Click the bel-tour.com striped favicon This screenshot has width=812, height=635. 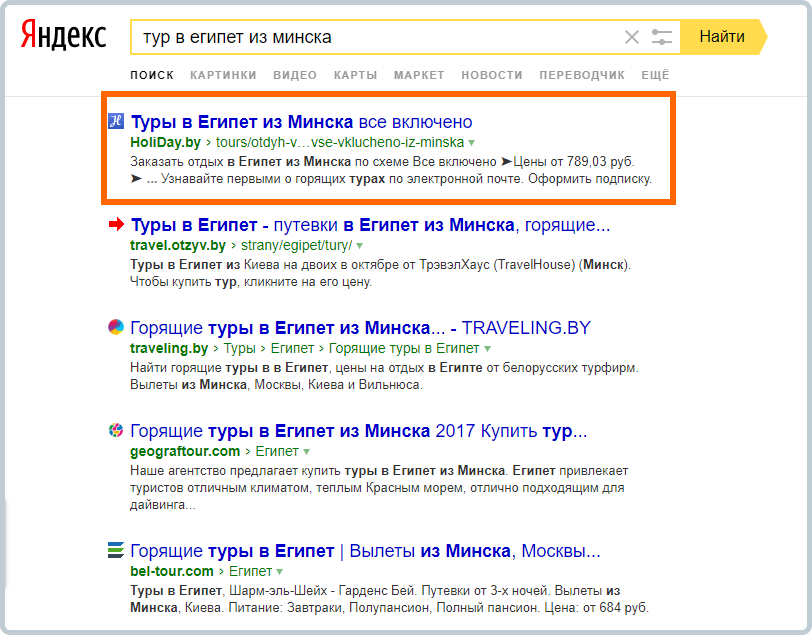116,550
